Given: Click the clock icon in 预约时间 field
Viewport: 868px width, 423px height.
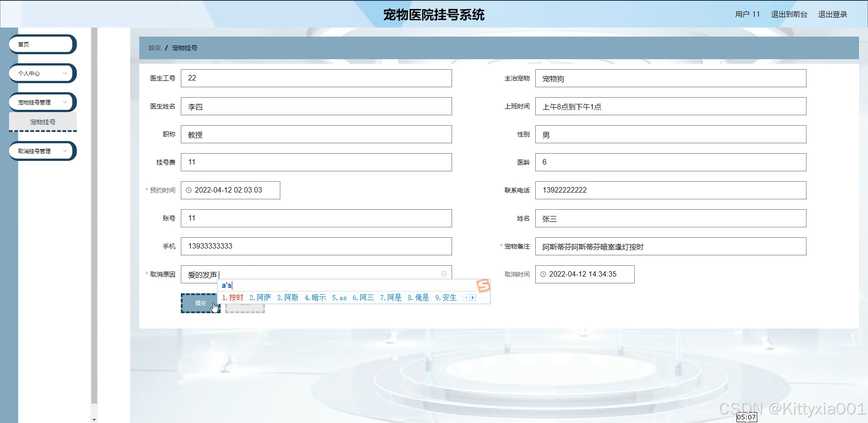Looking at the screenshot, I should click(189, 190).
